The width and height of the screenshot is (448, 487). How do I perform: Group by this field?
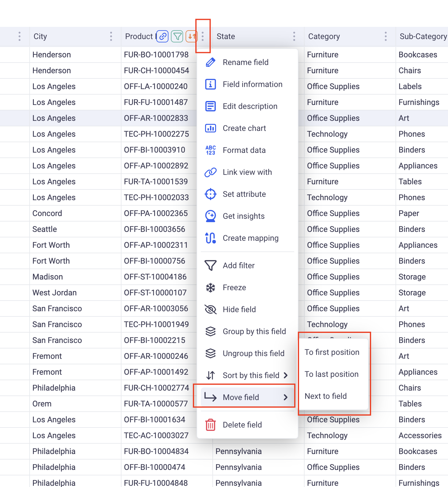(254, 331)
